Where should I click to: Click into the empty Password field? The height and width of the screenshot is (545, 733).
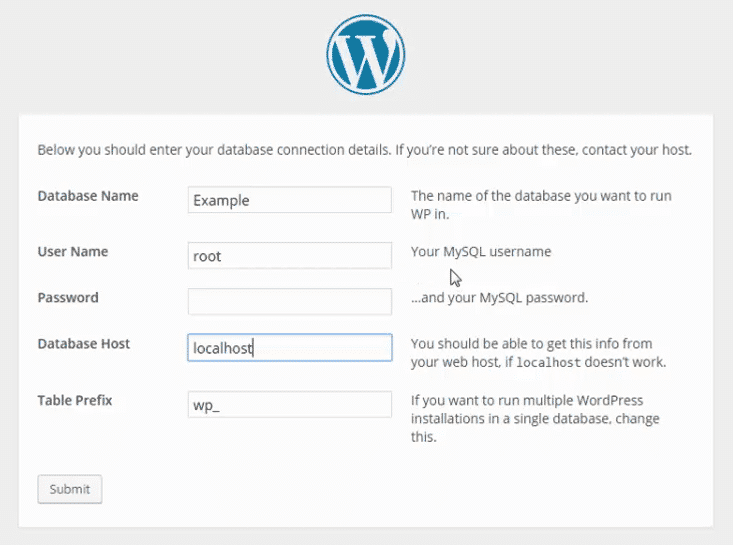(290, 301)
